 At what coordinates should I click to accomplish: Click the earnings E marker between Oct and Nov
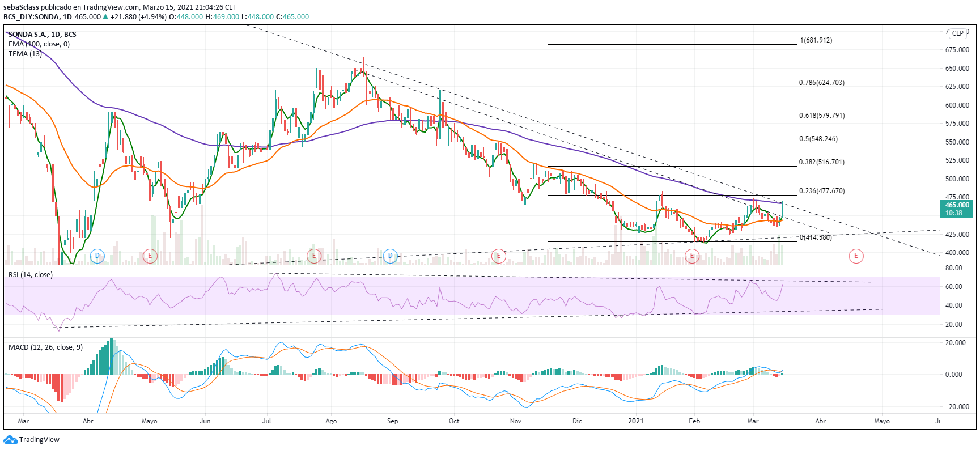[498, 256]
